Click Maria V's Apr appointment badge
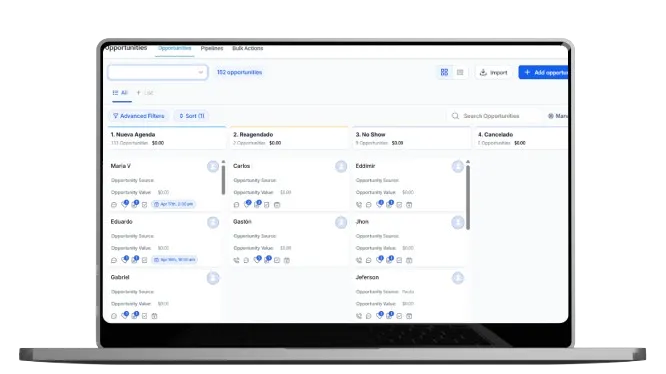This screenshot has width=666, height=374. (173, 204)
